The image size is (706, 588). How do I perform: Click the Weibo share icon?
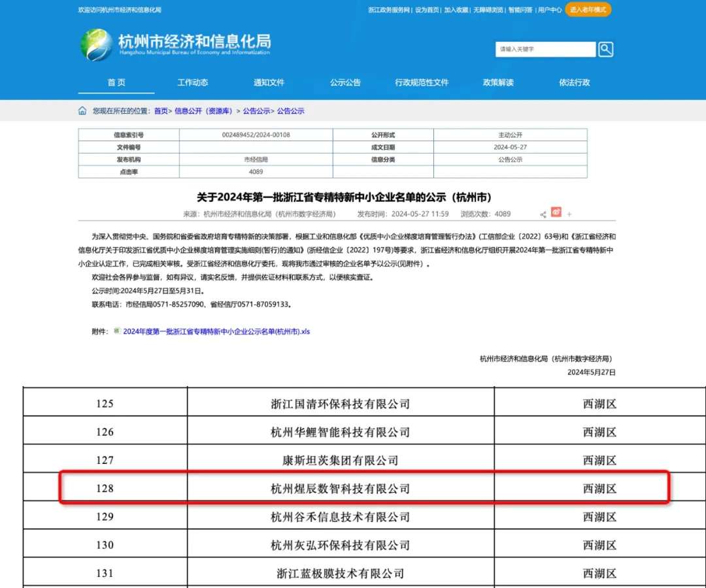(556, 212)
